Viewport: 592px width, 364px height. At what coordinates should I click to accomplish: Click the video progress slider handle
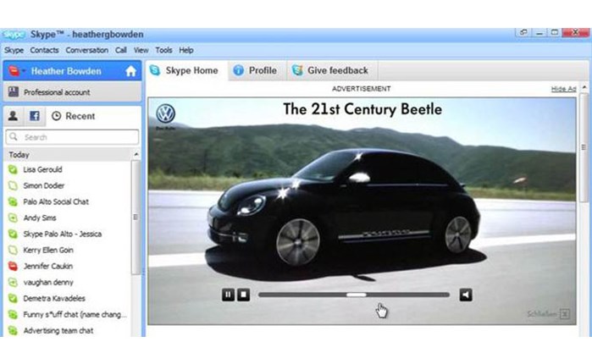(356, 295)
